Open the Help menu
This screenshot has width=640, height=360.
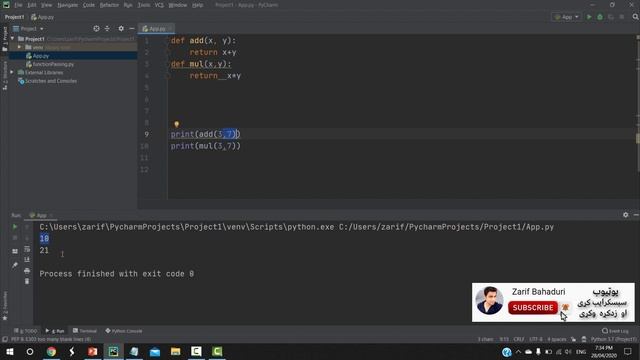[198, 5]
